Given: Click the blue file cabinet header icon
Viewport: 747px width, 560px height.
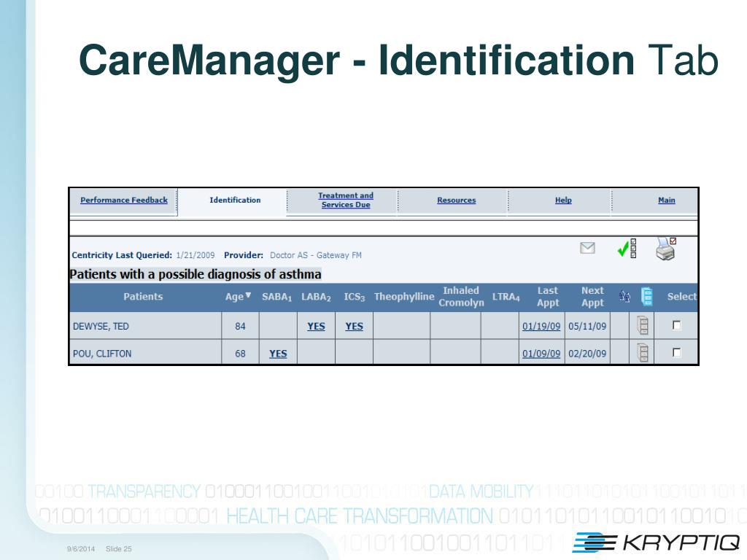Looking at the screenshot, I should [x=646, y=296].
